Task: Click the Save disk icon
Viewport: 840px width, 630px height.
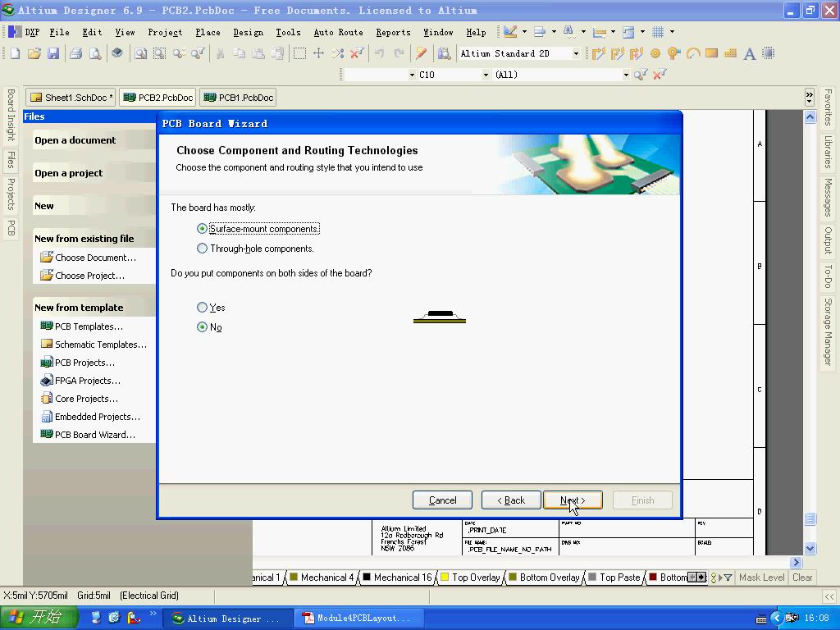Action: click(53, 53)
